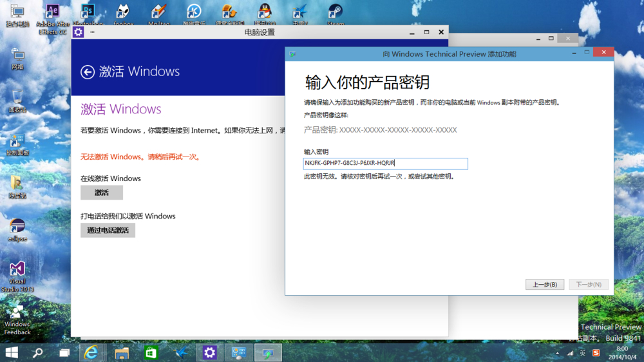Open taskbar Search magnifier
Screen dimensions: 644x362
[x=38, y=352]
